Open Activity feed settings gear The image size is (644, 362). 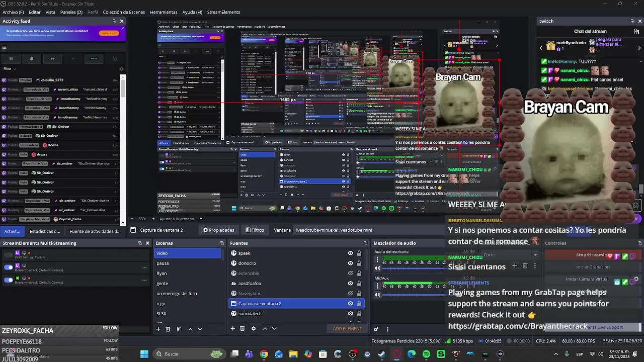click(x=121, y=69)
